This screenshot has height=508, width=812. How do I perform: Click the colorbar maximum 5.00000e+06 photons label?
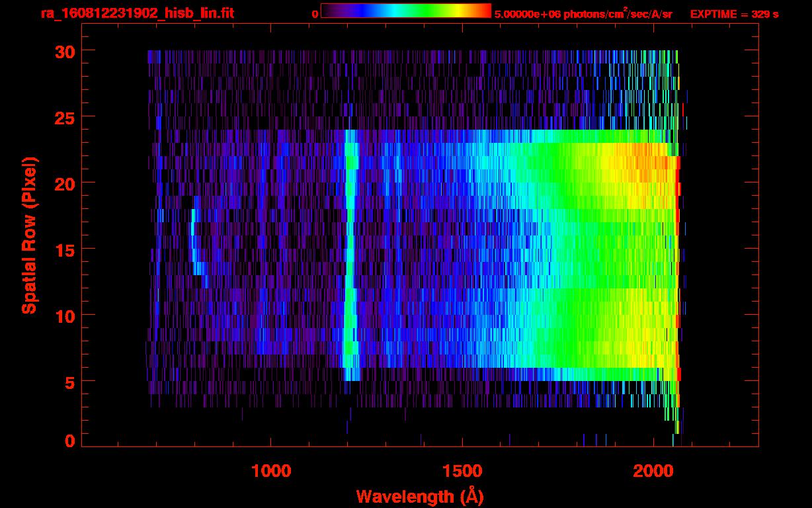click(583, 13)
